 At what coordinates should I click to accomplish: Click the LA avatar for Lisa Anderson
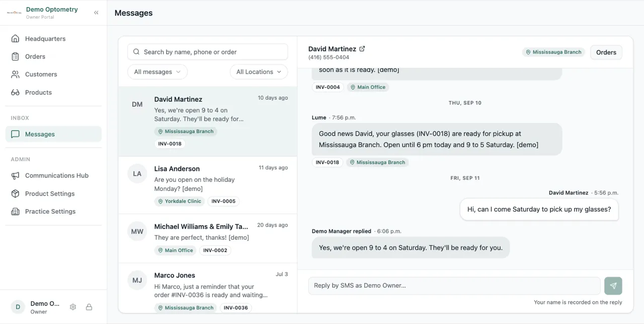[137, 173]
